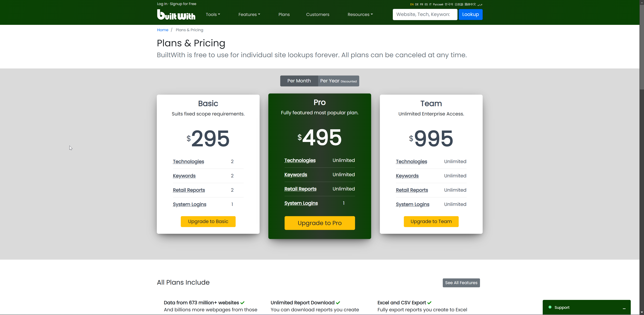
Task: Open the Tools dropdown
Action: click(213, 14)
